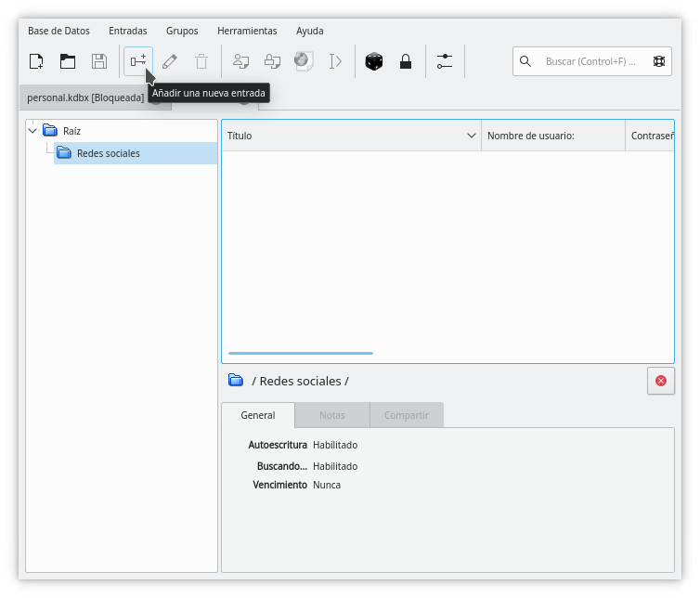Viewport: 700px width, 598px height.
Task: Click the delete entry trash icon
Action: point(201,61)
